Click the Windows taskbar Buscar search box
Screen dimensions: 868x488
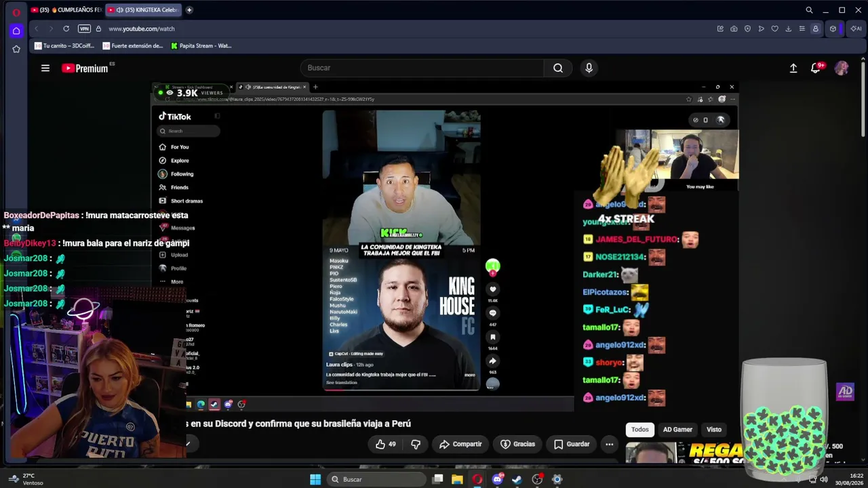[376, 479]
